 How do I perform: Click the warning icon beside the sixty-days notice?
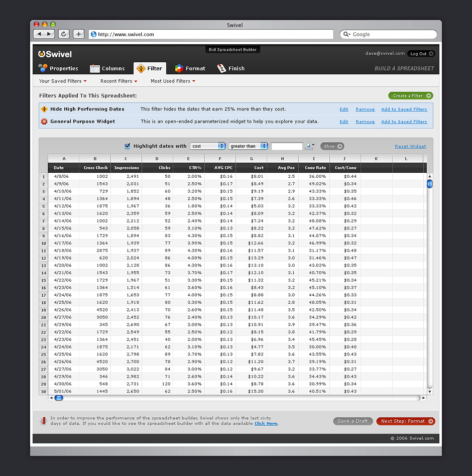pyautogui.click(x=43, y=421)
